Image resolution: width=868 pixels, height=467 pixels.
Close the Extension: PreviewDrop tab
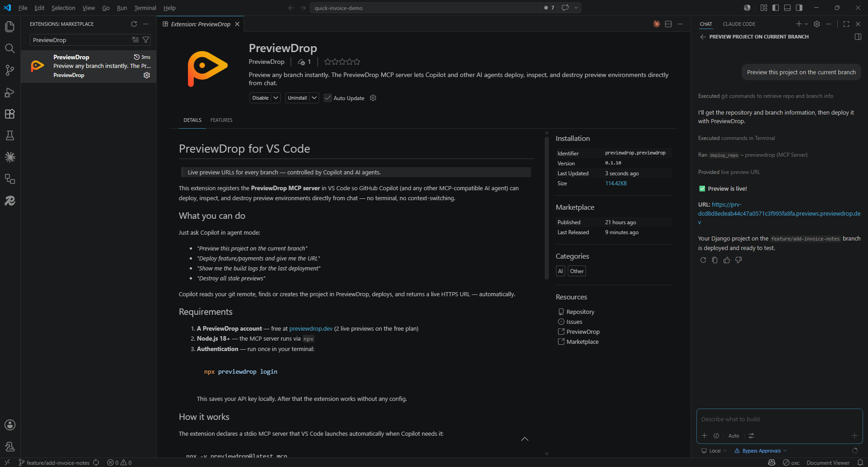coord(237,24)
